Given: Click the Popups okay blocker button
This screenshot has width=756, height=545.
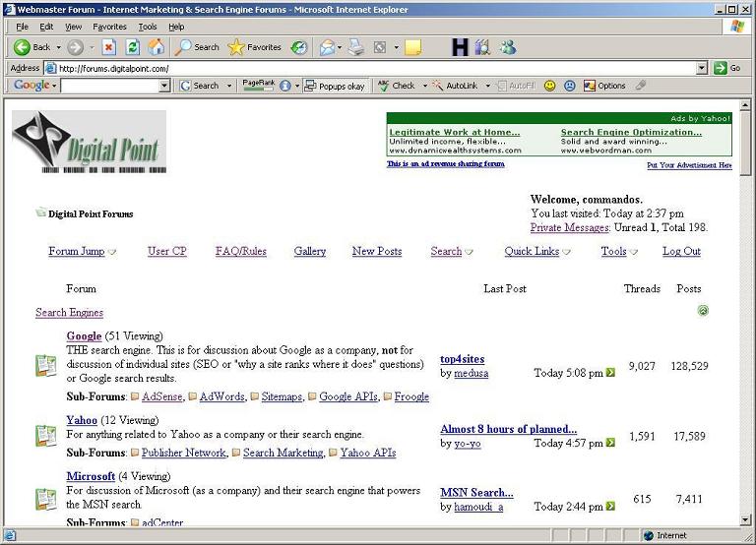Looking at the screenshot, I should [335, 86].
